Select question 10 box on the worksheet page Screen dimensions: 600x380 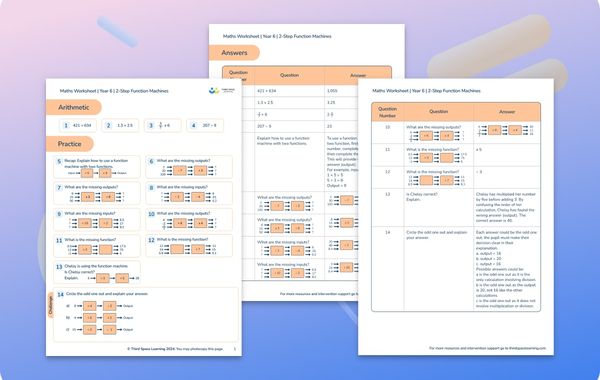pos(189,220)
